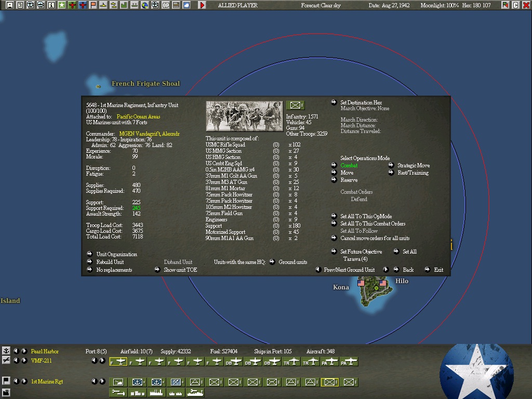532x399 pixels.
Task: Click the anchor icon beside Pearl Harbor
Action: [6, 351]
